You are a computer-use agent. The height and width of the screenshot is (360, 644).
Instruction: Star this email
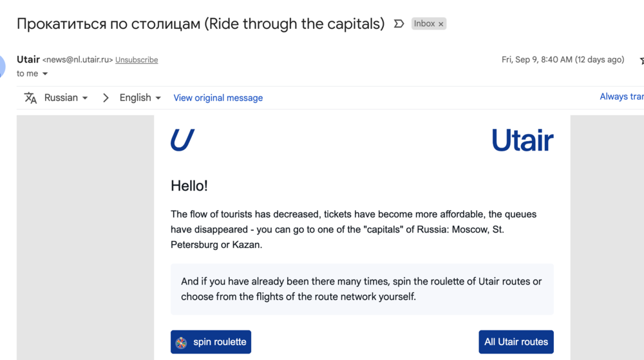641,60
